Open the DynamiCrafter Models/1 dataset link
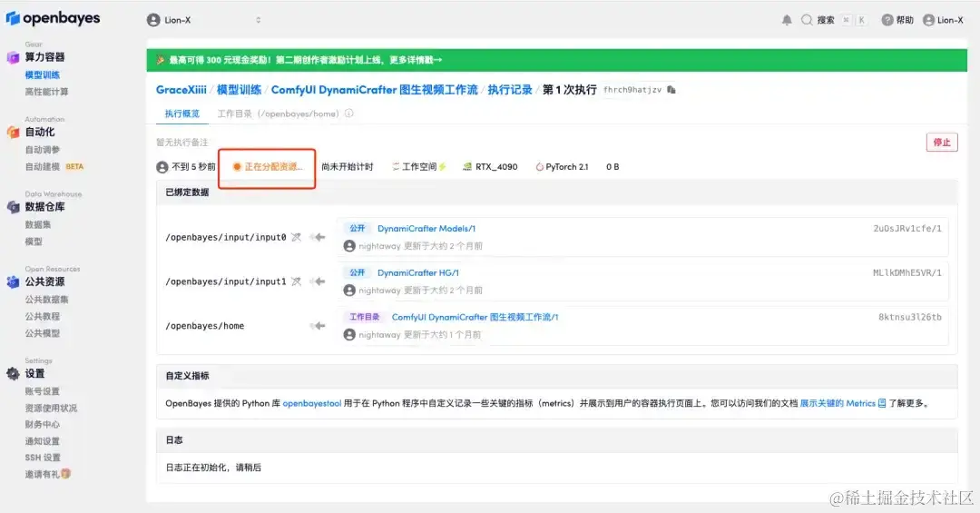Screen dimensions: 980x513 (426, 229)
